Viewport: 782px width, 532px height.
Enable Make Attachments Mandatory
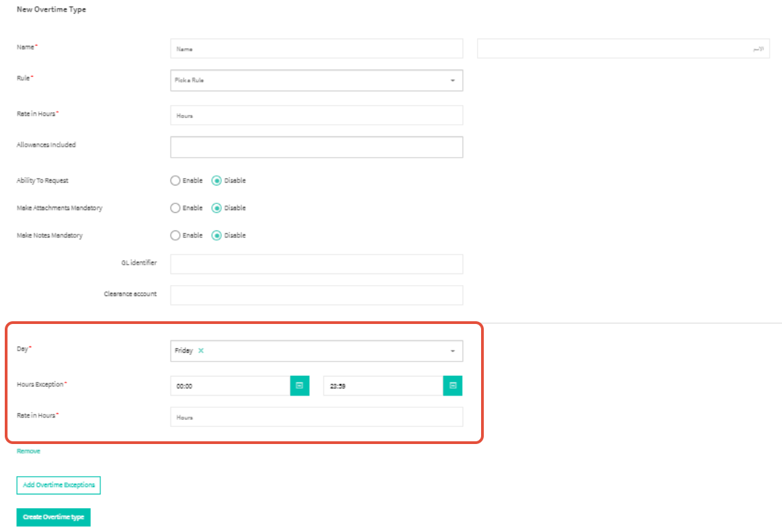pyautogui.click(x=175, y=208)
